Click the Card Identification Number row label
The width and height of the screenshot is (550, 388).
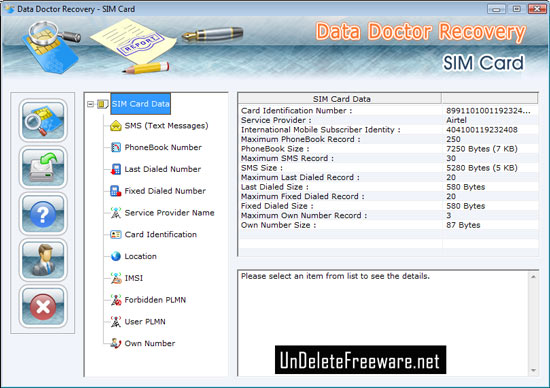pos(296,111)
